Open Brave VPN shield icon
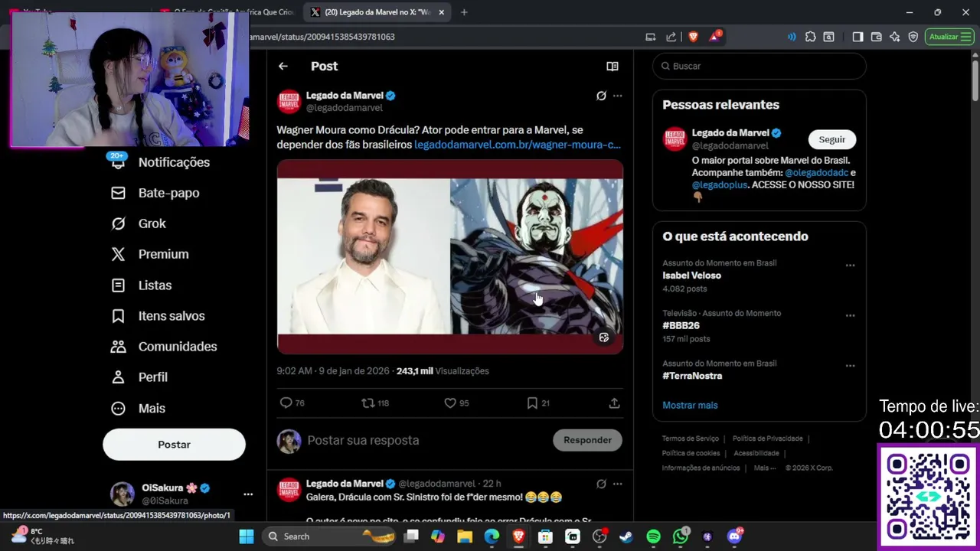The height and width of the screenshot is (551, 980). [x=913, y=37]
